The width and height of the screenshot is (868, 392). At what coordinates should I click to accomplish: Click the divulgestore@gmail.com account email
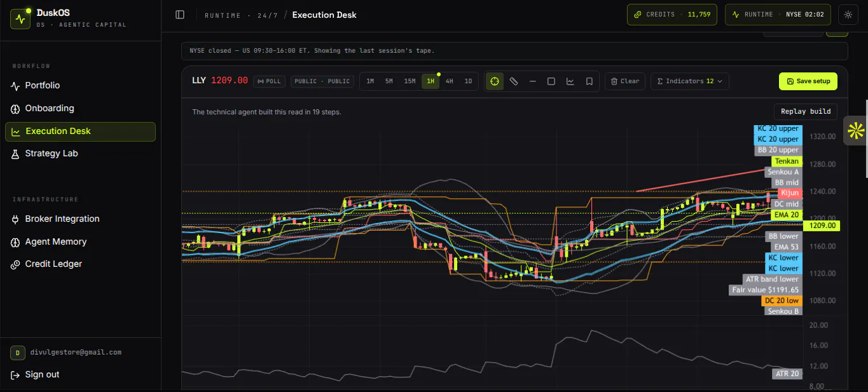(76, 352)
